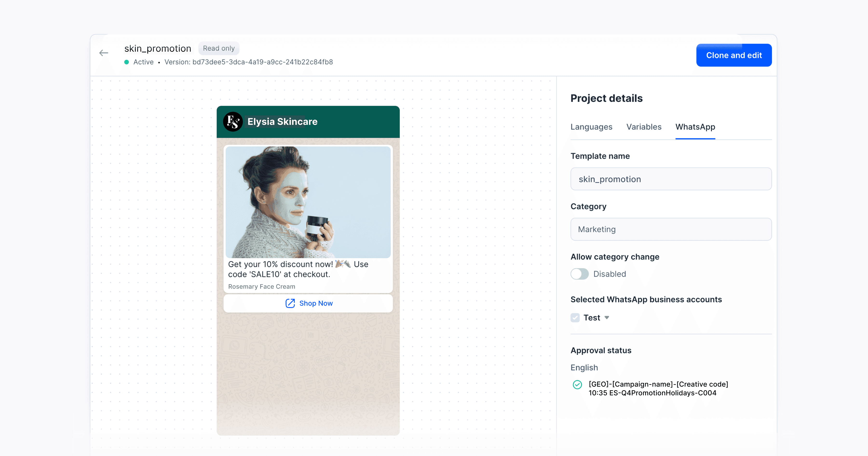Click the skin_promotion page title
Screen dimensions: 868x456
(x=158, y=48)
